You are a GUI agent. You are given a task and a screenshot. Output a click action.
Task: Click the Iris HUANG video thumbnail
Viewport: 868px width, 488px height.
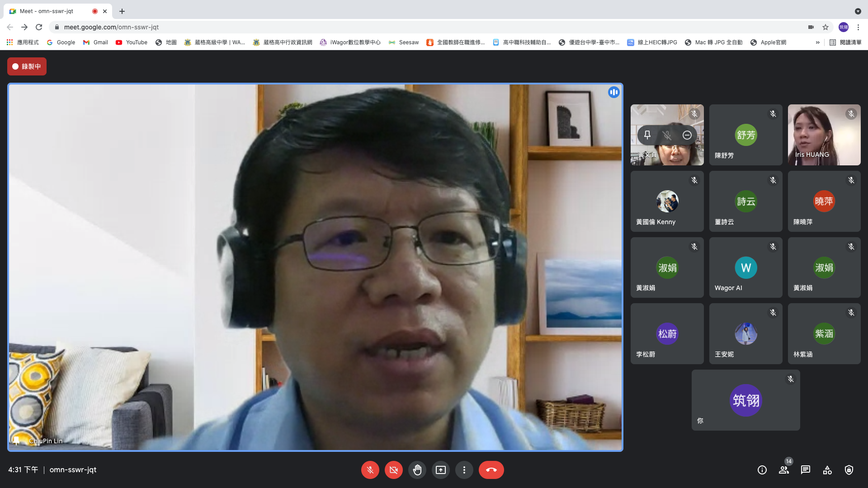pyautogui.click(x=824, y=135)
